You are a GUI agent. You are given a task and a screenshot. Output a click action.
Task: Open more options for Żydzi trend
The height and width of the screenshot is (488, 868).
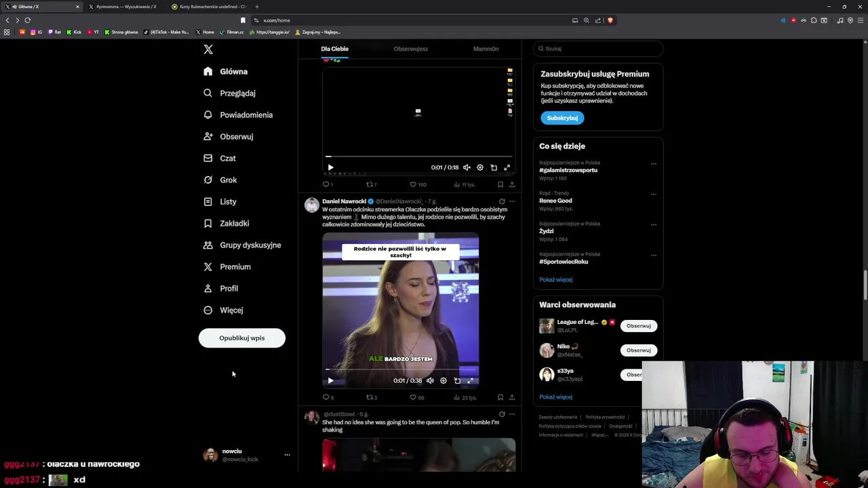pyautogui.click(x=654, y=224)
